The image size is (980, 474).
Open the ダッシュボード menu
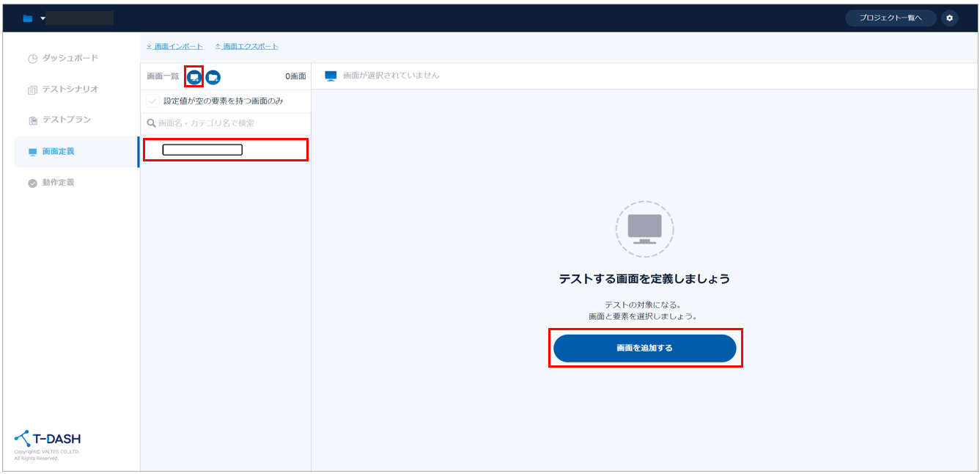pyautogui.click(x=70, y=58)
